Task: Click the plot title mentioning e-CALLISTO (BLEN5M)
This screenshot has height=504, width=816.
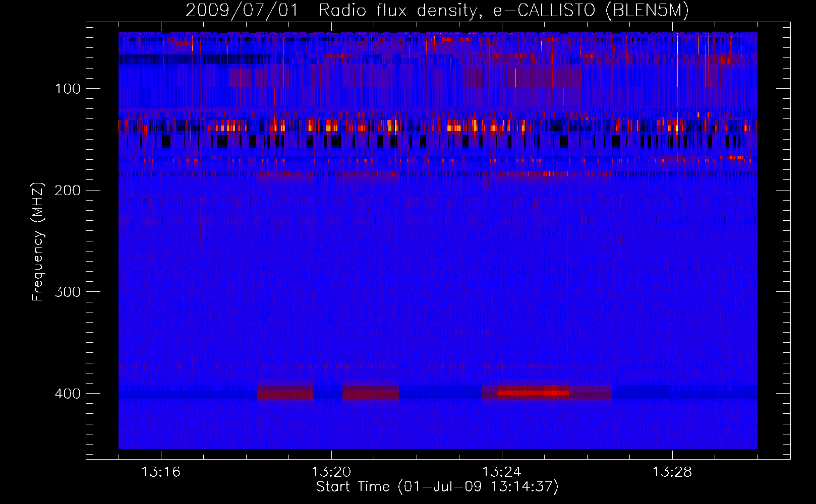Action: click(437, 10)
